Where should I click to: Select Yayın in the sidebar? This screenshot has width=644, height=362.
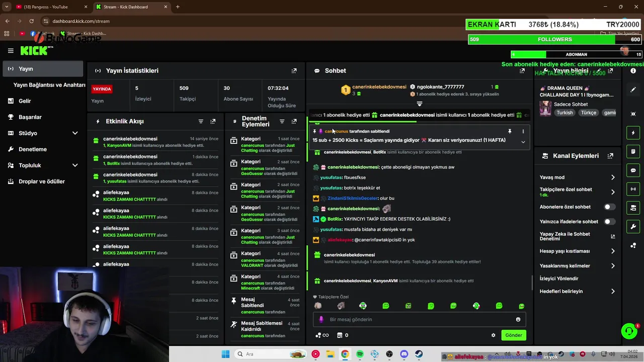point(43,69)
